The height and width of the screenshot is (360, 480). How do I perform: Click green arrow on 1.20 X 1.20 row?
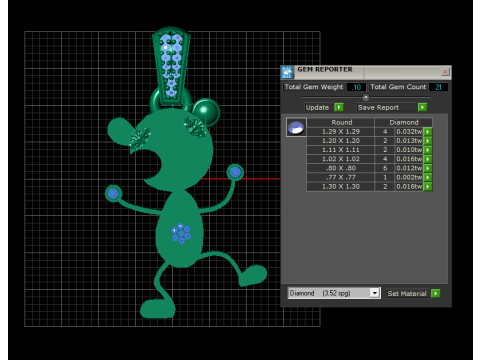[x=428, y=141]
